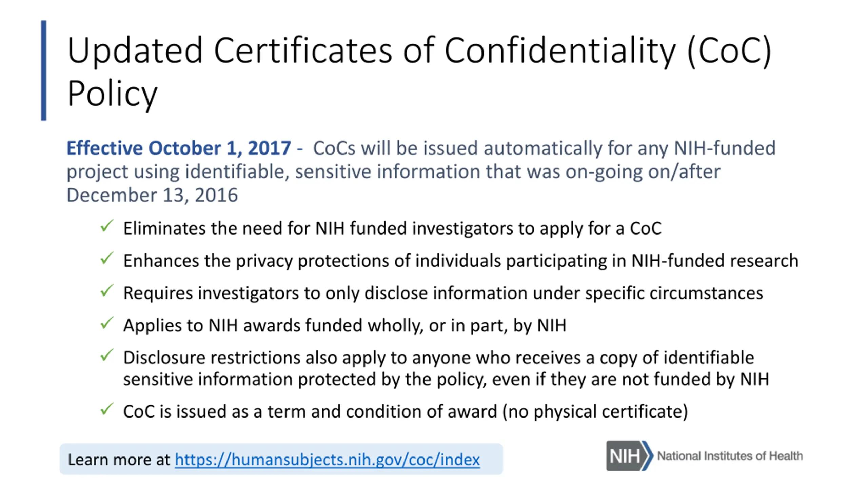Image resolution: width=868 pixels, height=488 pixels.
Task: Click the blue vertical bar beside the title
Action: coord(44,70)
